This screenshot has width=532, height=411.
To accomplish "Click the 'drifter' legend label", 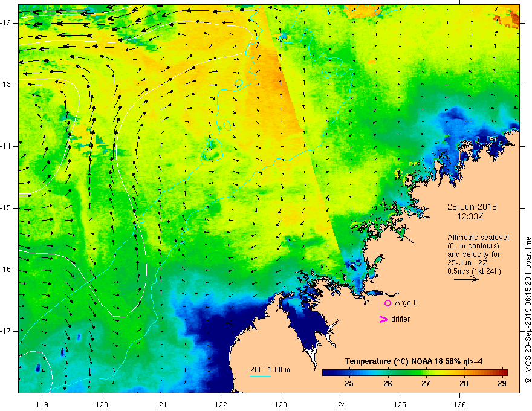I will [x=400, y=319].
